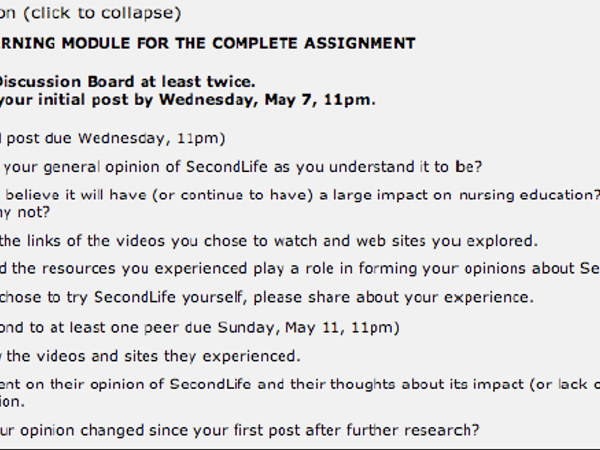Click the 'Sunday, May 11, 11pm)' deadline

point(308,328)
